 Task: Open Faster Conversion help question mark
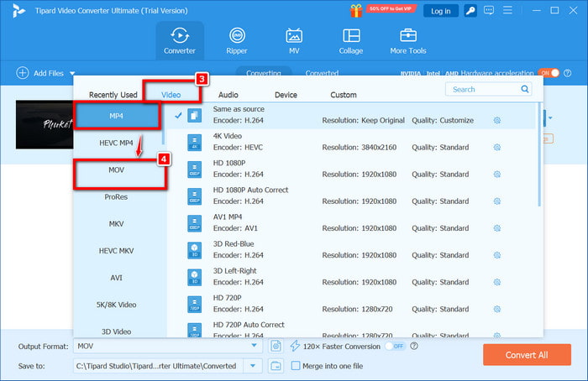coord(414,346)
